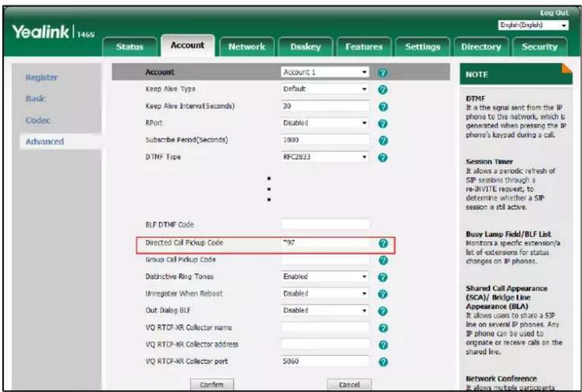This screenshot has height=392, width=582.
Task: Click the Group Call Pickup Code field
Action: coord(325,260)
